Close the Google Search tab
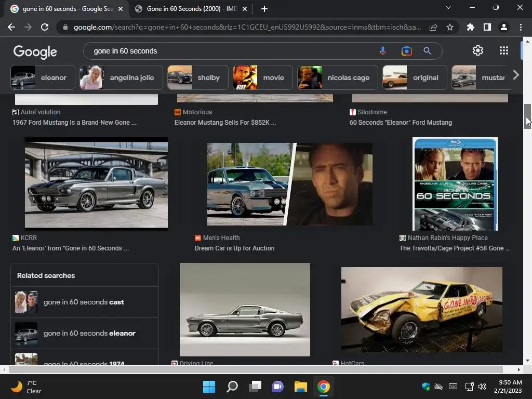This screenshot has width=532, height=399. (121, 9)
